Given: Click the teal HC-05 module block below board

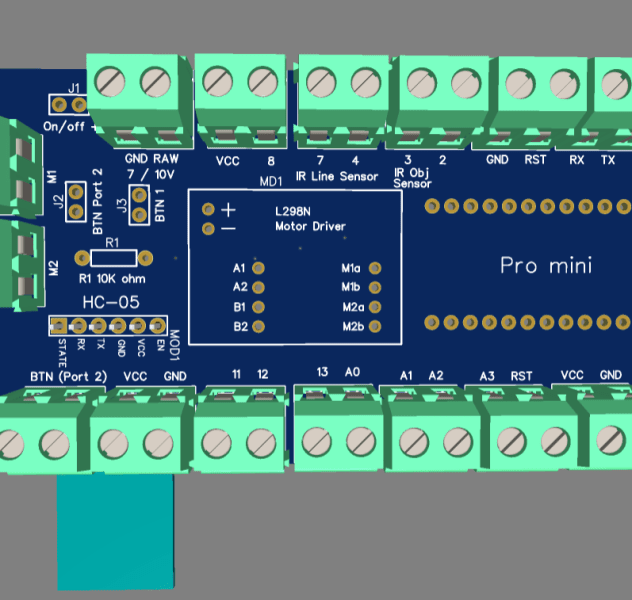Looking at the screenshot, I should 116,532.
